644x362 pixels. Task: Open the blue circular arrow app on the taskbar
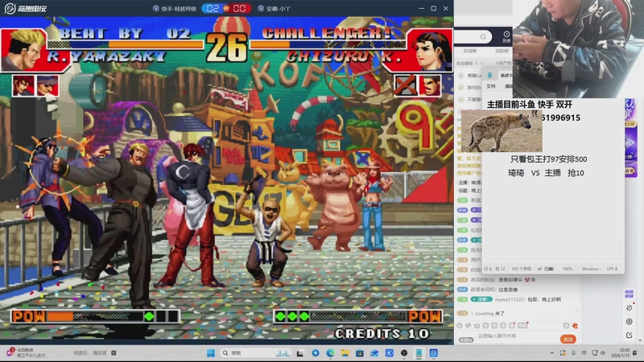(316, 353)
